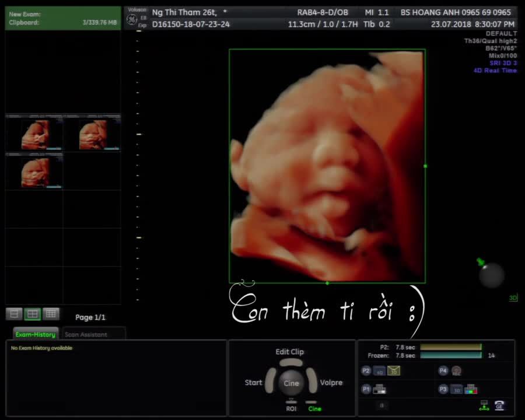Open the first clipboard ultrasound thumbnail
The height and width of the screenshot is (420, 525).
34,134
